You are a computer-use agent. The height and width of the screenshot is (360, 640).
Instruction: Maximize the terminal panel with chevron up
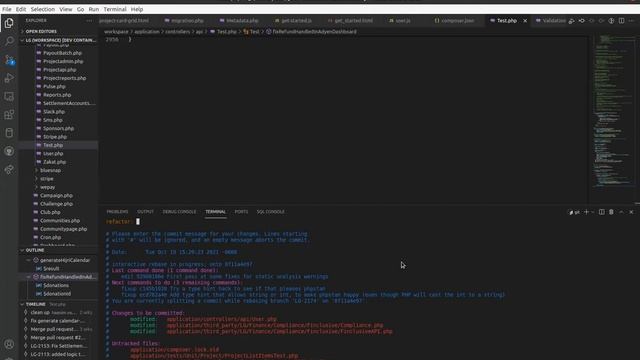pyautogui.click(x=621, y=212)
